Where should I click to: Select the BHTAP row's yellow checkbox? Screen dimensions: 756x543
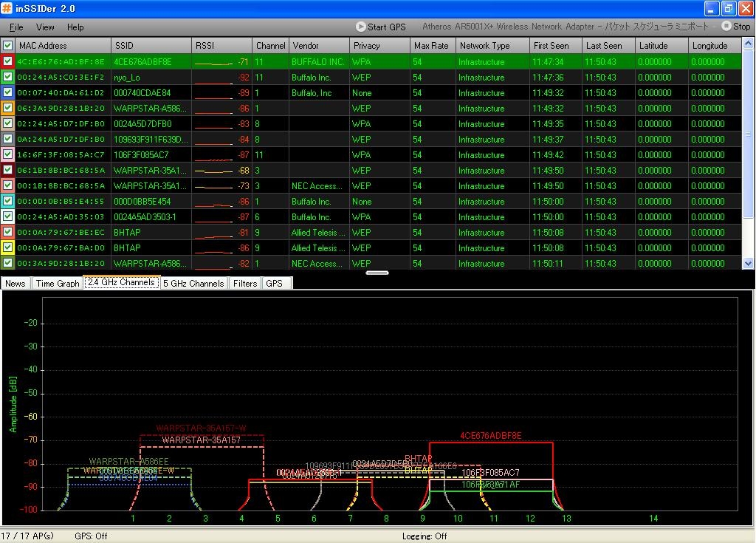point(8,248)
